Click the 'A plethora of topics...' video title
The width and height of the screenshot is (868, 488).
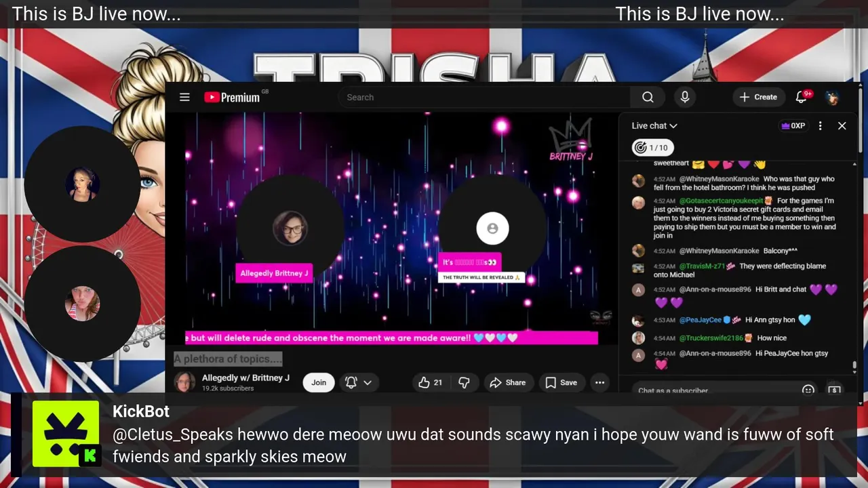tap(227, 359)
